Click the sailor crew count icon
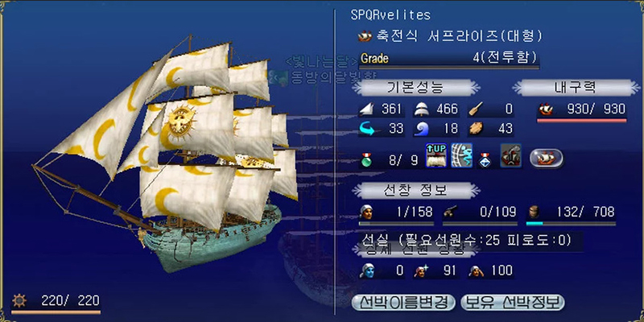 point(366,213)
